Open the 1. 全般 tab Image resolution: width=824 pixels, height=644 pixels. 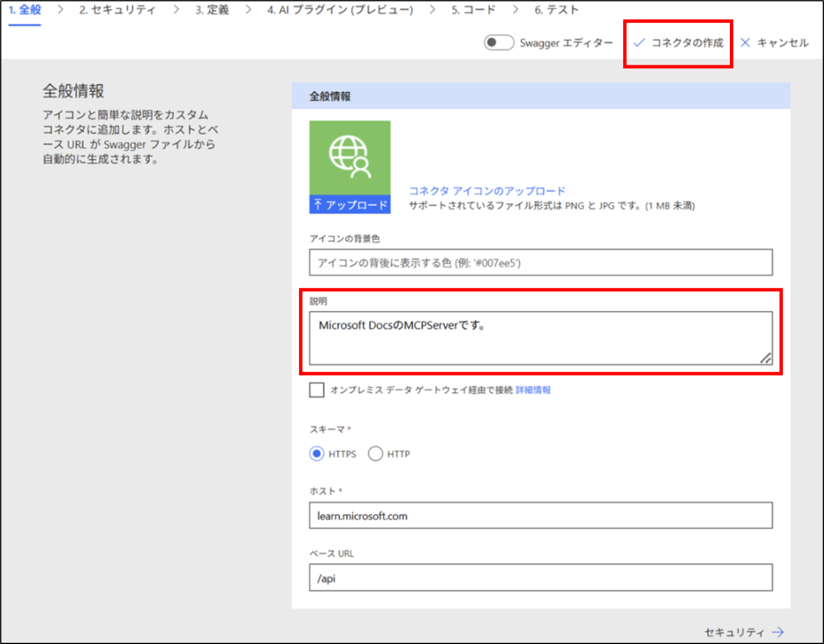[25, 10]
